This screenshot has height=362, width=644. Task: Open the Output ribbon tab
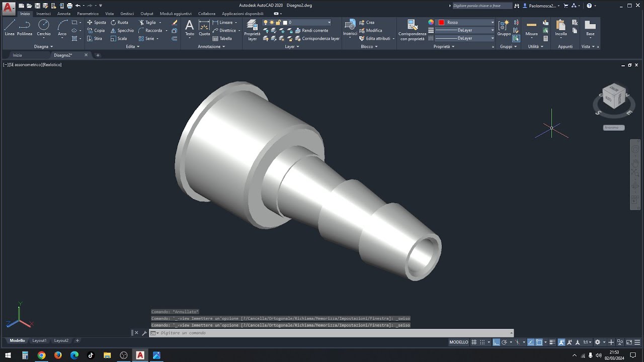[147, 14]
